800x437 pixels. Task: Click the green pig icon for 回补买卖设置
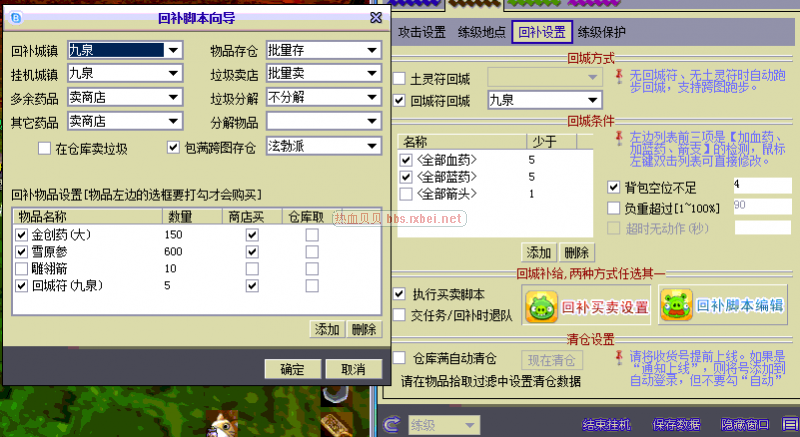tap(540, 306)
